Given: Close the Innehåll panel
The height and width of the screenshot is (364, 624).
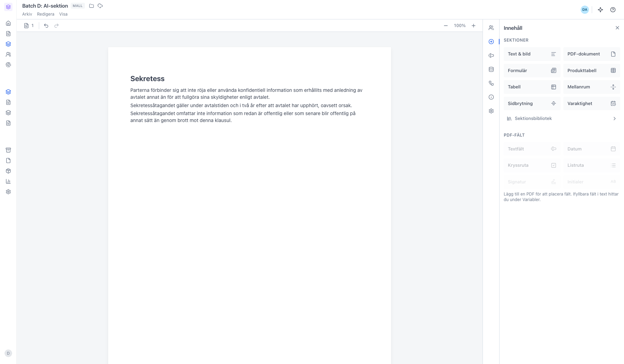Looking at the screenshot, I should click(x=617, y=28).
